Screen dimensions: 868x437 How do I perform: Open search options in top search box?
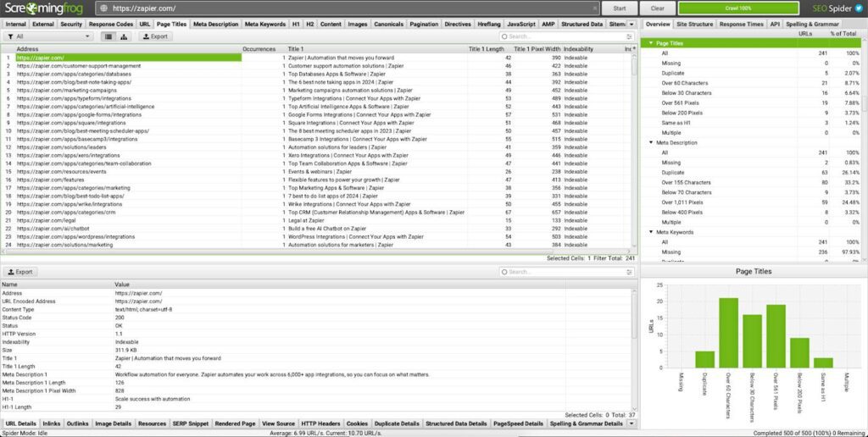click(x=630, y=36)
